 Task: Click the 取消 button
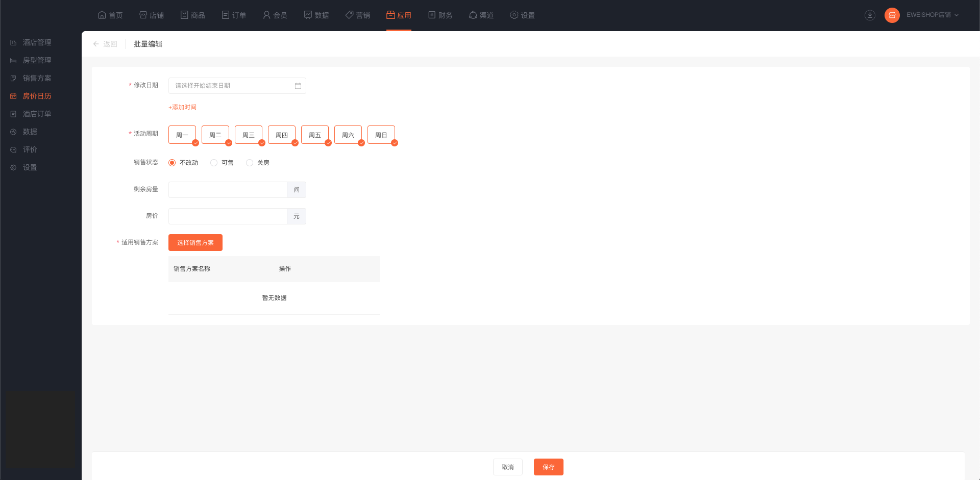click(x=508, y=467)
